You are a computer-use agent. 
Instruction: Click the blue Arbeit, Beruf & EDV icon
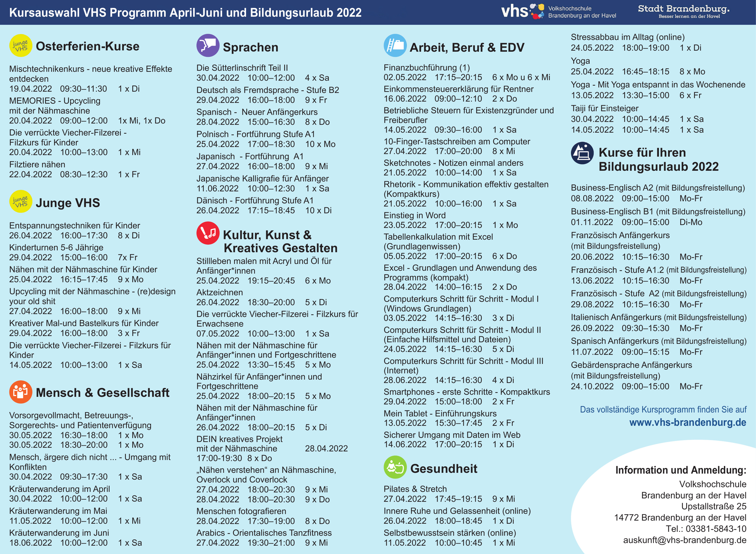pyautogui.click(x=395, y=45)
